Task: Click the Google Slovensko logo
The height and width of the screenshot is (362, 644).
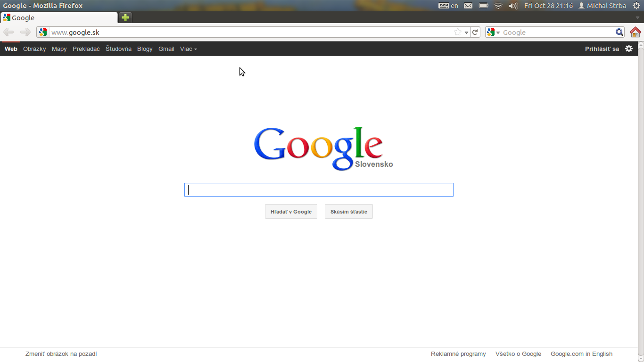Action: pos(323,148)
